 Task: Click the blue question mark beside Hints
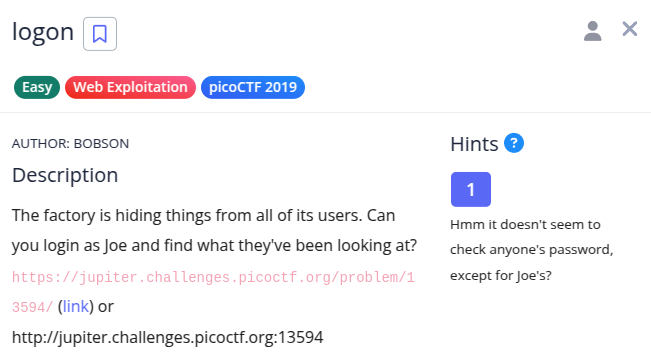pyautogui.click(x=514, y=143)
